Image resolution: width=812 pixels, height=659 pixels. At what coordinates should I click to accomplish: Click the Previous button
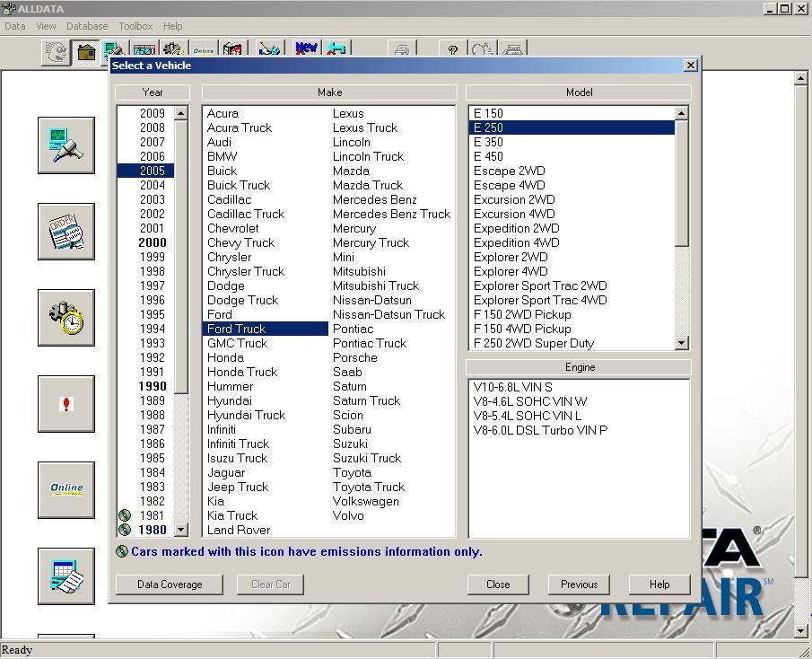click(579, 584)
